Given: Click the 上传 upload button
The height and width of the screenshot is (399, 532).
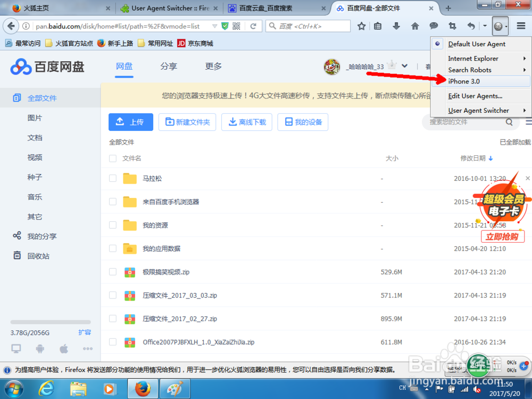Looking at the screenshot, I should tap(130, 122).
